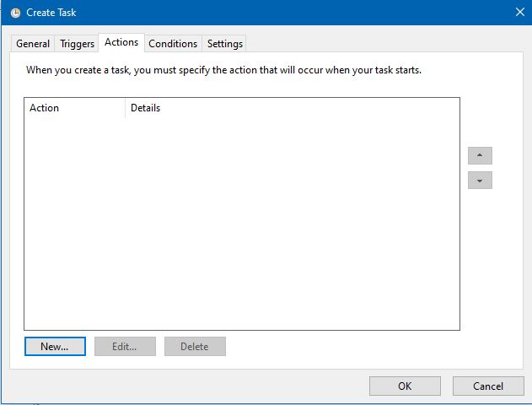Click the Action column header
The image size is (532, 405).
point(74,108)
